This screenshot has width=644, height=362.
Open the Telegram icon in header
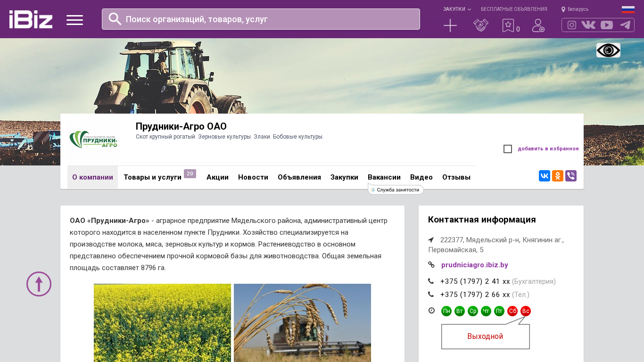625,25
